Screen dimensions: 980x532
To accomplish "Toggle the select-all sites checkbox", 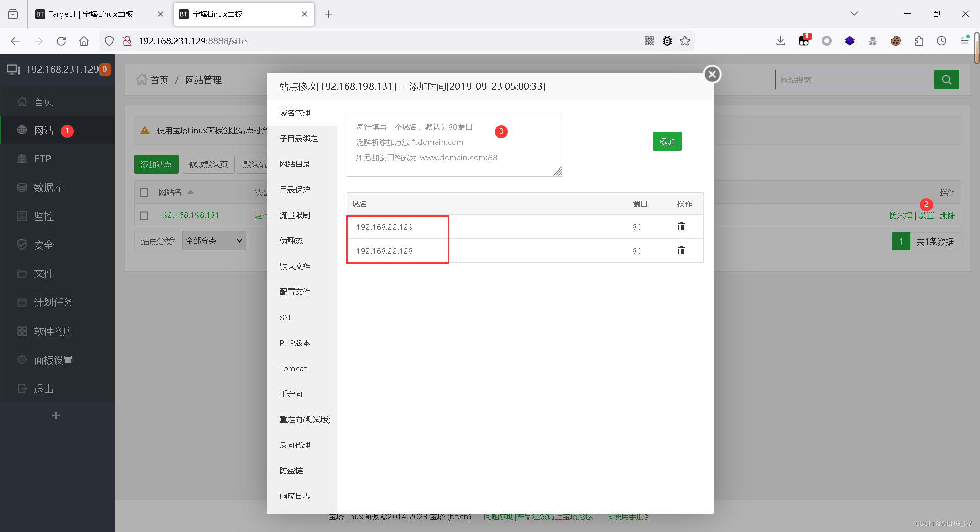I will pyautogui.click(x=144, y=192).
